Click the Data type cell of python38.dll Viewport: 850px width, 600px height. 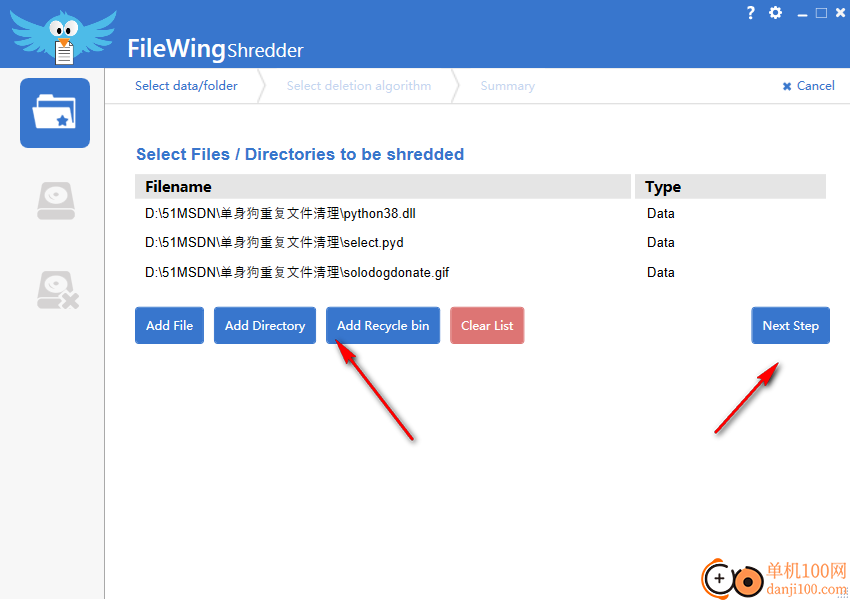click(x=660, y=214)
